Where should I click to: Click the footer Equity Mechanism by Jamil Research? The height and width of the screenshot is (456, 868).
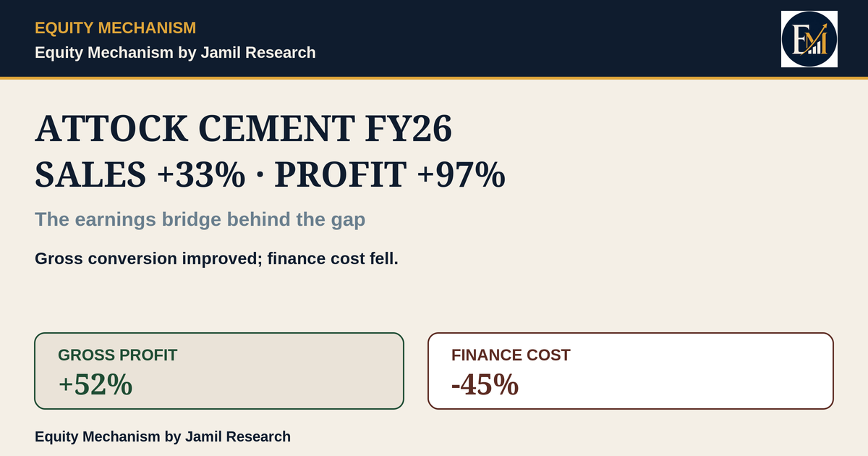pos(163,436)
